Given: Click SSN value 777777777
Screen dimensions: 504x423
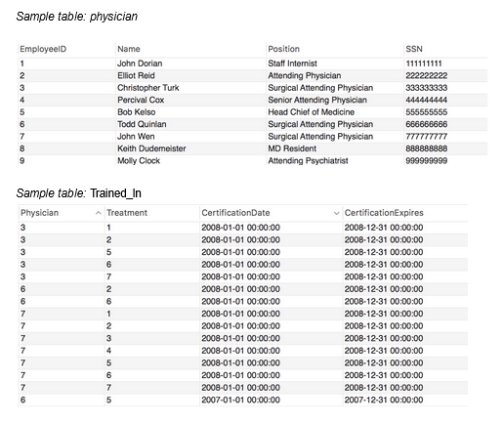Looking at the screenshot, I should [x=426, y=137].
